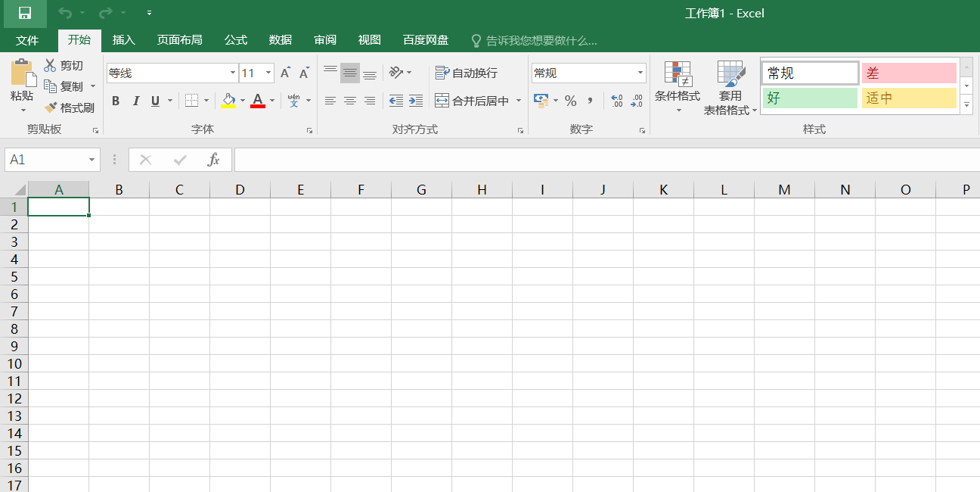
Task: Click the Copy (复制) icon
Action: 50,86
